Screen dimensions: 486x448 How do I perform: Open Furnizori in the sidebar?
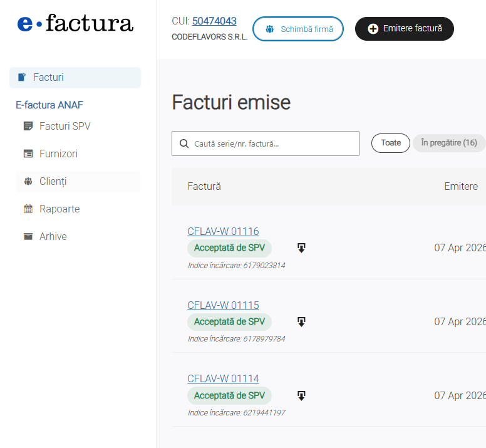click(58, 154)
